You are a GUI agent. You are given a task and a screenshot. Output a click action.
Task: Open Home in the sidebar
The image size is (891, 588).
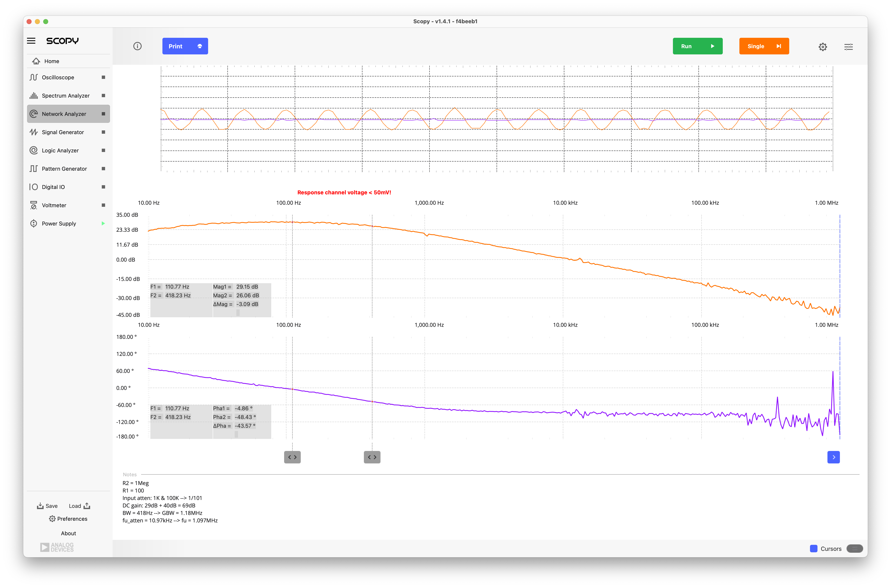(68, 61)
